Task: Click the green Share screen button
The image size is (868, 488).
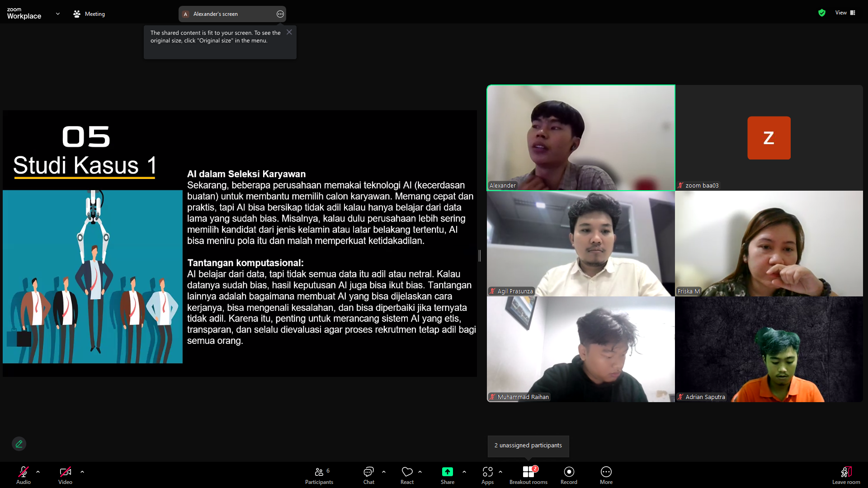Action: 448,475
